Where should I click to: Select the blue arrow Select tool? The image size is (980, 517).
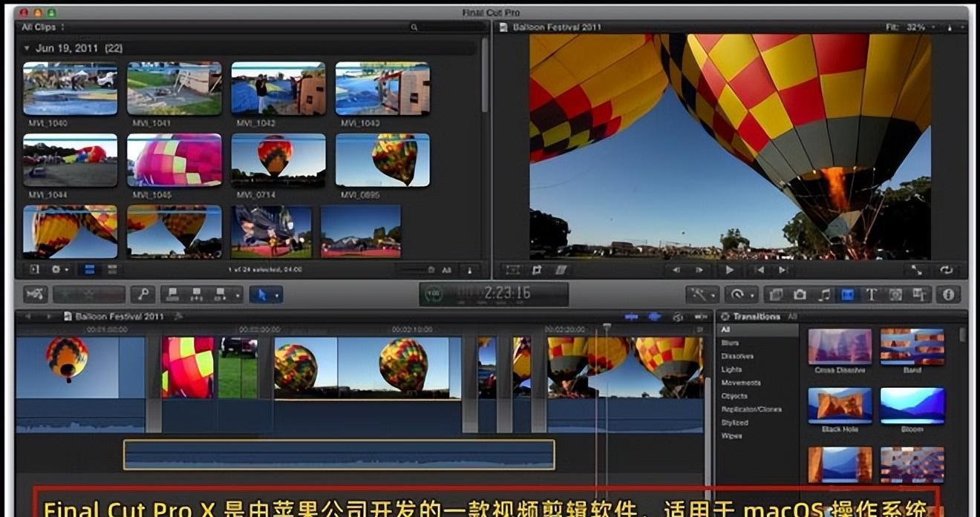tap(261, 294)
